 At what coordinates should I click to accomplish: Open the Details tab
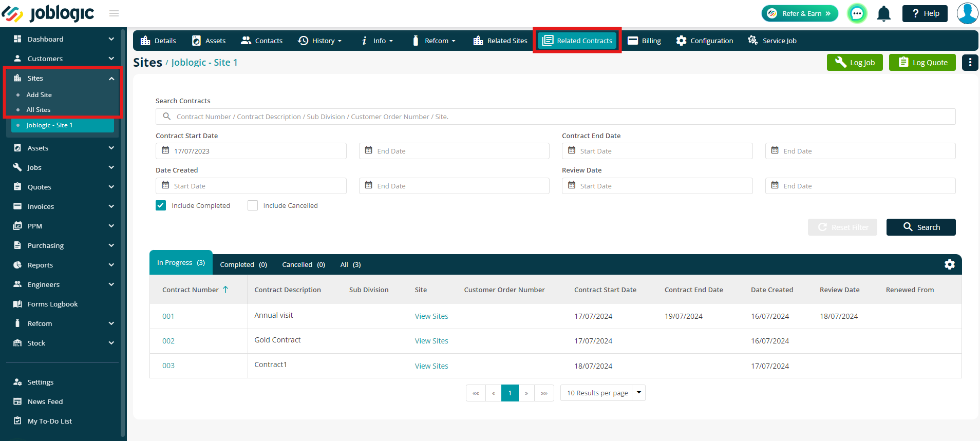(x=158, y=41)
